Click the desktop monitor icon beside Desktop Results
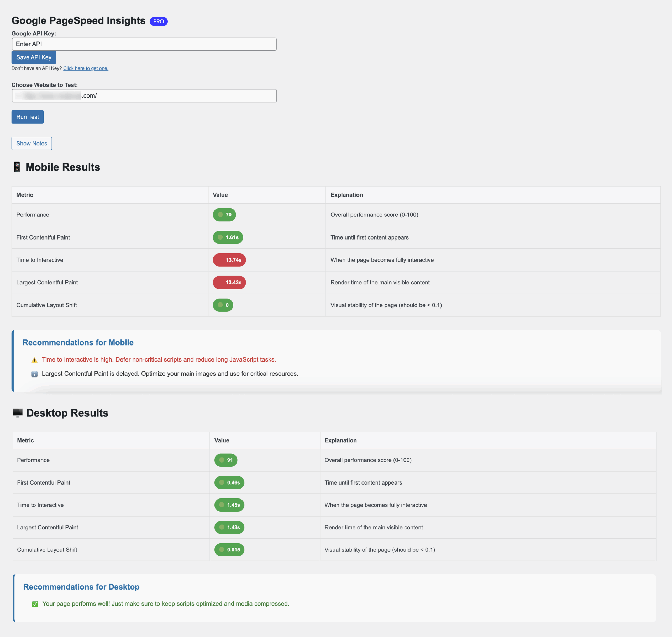This screenshot has height=637, width=672. pyautogui.click(x=17, y=413)
